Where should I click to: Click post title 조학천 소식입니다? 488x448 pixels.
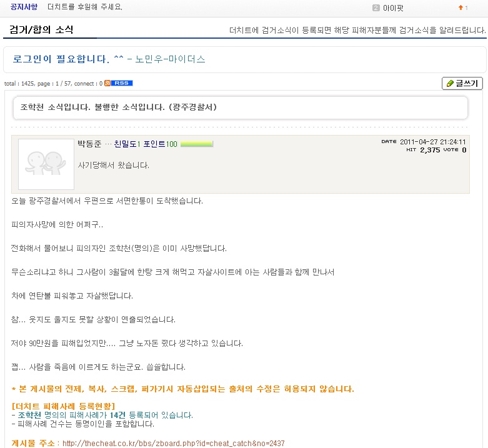click(x=119, y=107)
